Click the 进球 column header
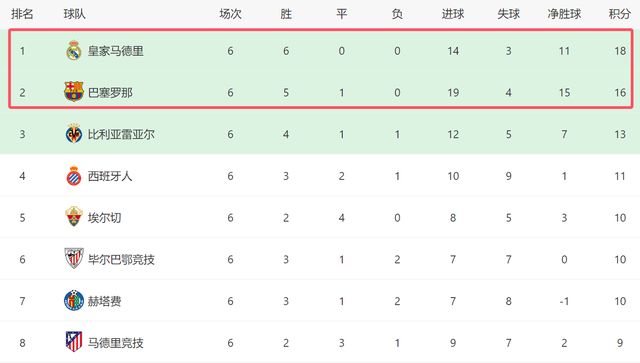Image resolution: width=640 pixels, height=363 pixels. [453, 14]
